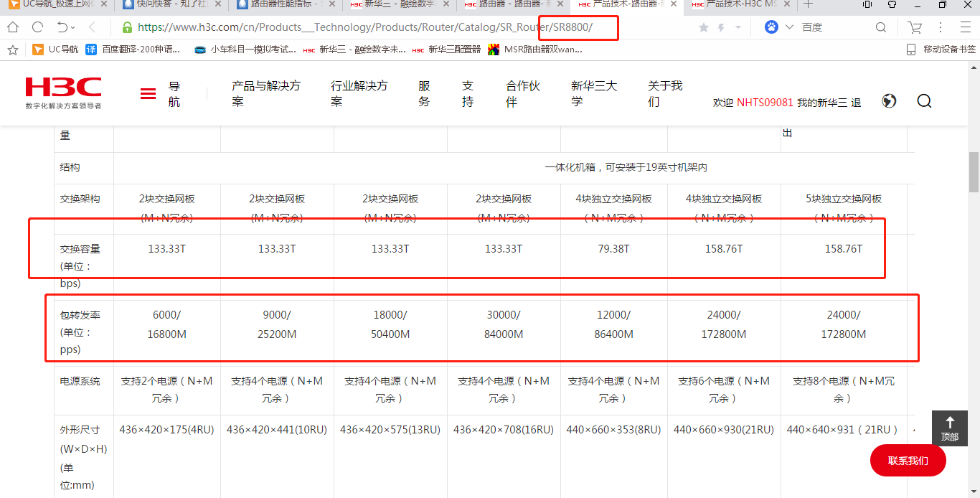Add a new tab with plus icon
This screenshot has height=498, width=980.
(x=808, y=4)
